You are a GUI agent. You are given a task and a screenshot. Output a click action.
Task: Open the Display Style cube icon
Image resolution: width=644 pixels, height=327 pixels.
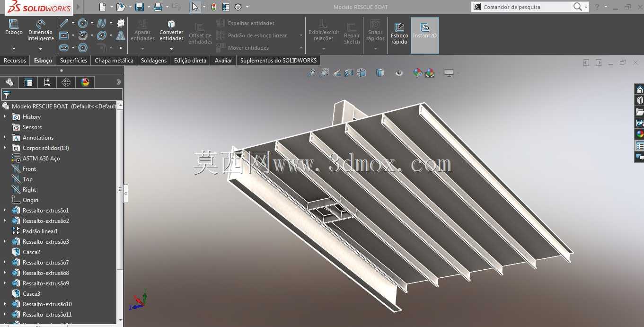click(x=380, y=73)
